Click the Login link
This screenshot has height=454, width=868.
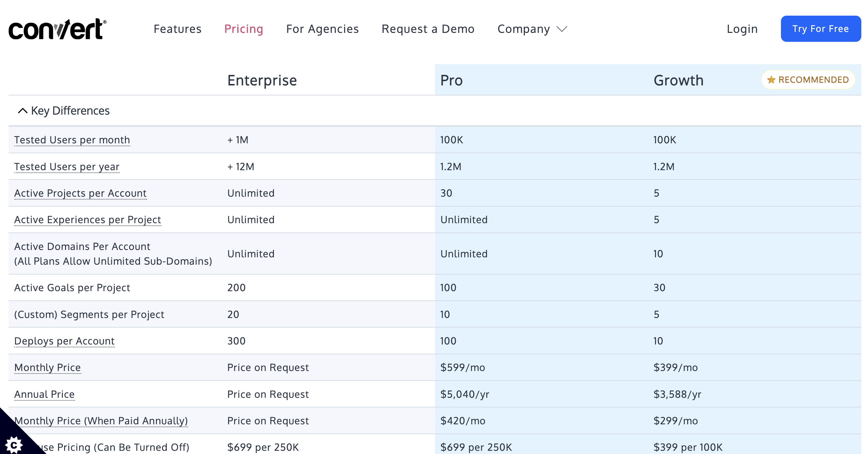point(742,29)
